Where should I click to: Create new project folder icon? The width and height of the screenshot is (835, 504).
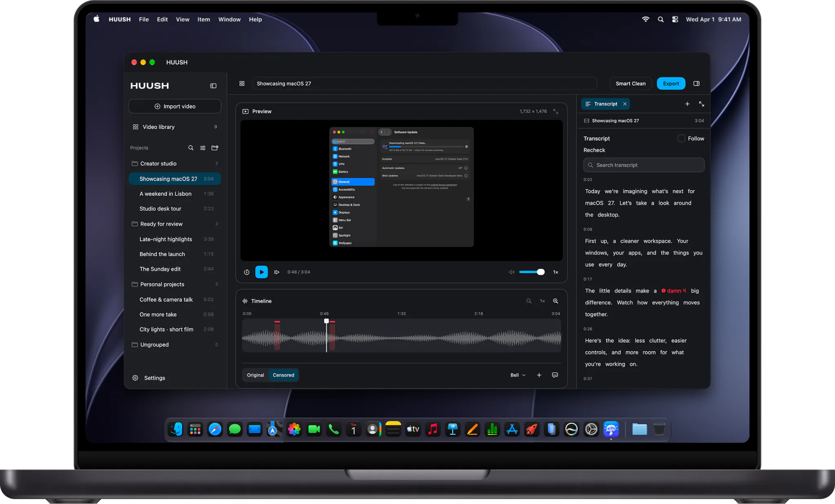[x=215, y=148]
